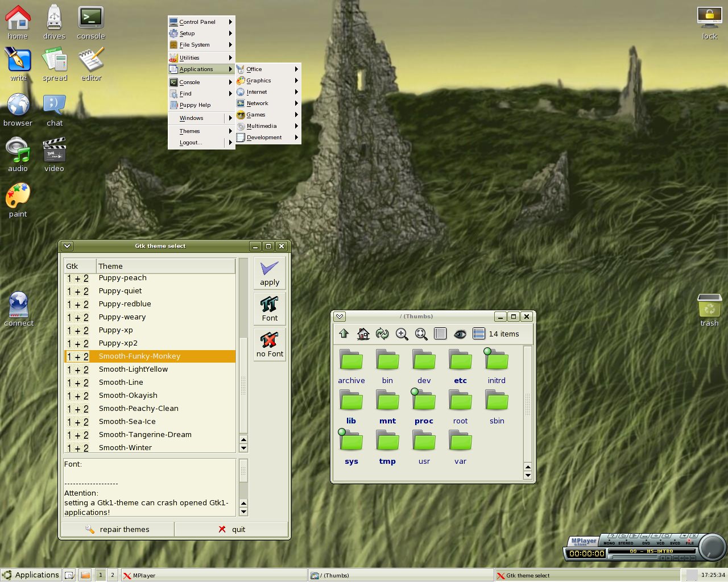Open the connect desktop icon
728x582 pixels.
coord(19,309)
